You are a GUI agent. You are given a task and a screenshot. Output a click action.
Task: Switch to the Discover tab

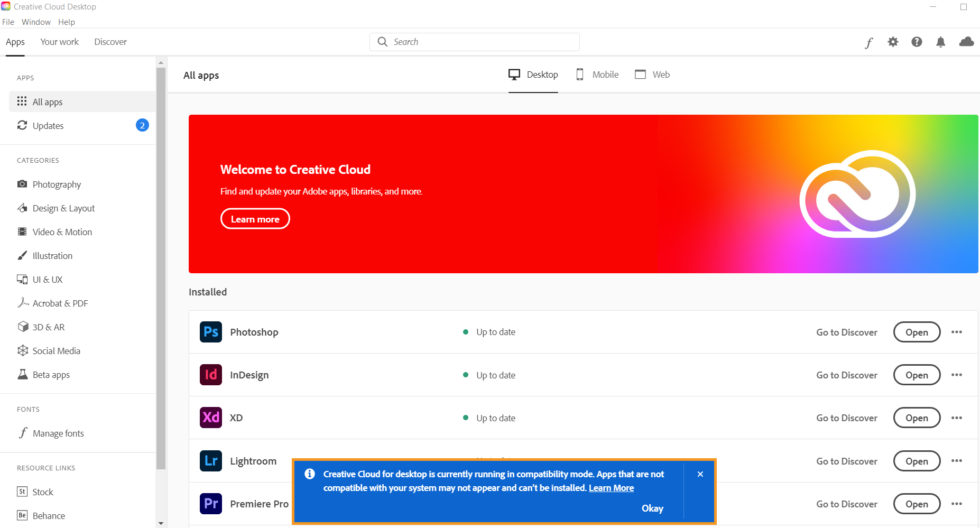tap(110, 42)
